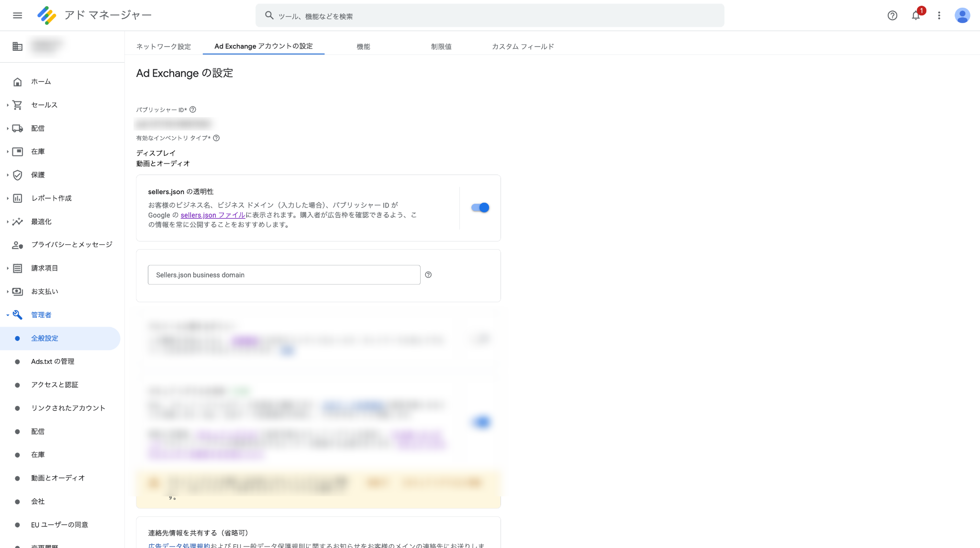
Task: Toggle the sellers.json の透明性 switch
Action: (x=480, y=208)
